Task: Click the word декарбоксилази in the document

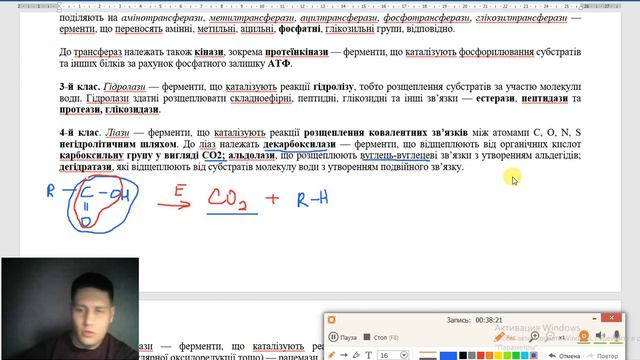Action: pyautogui.click(x=299, y=144)
